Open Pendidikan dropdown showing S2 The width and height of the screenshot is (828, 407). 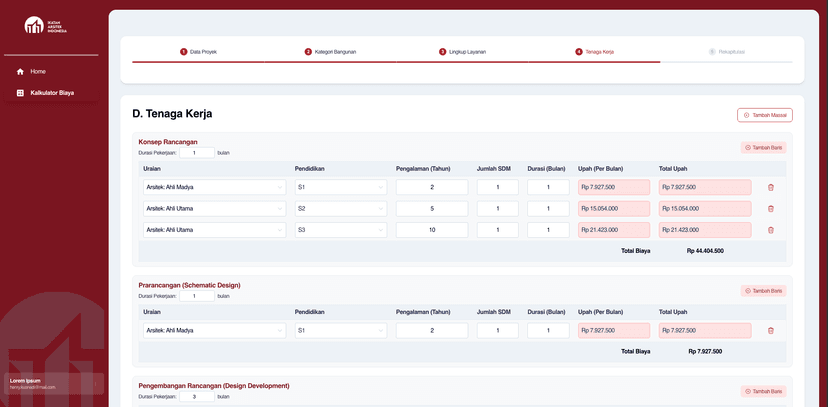pyautogui.click(x=340, y=208)
